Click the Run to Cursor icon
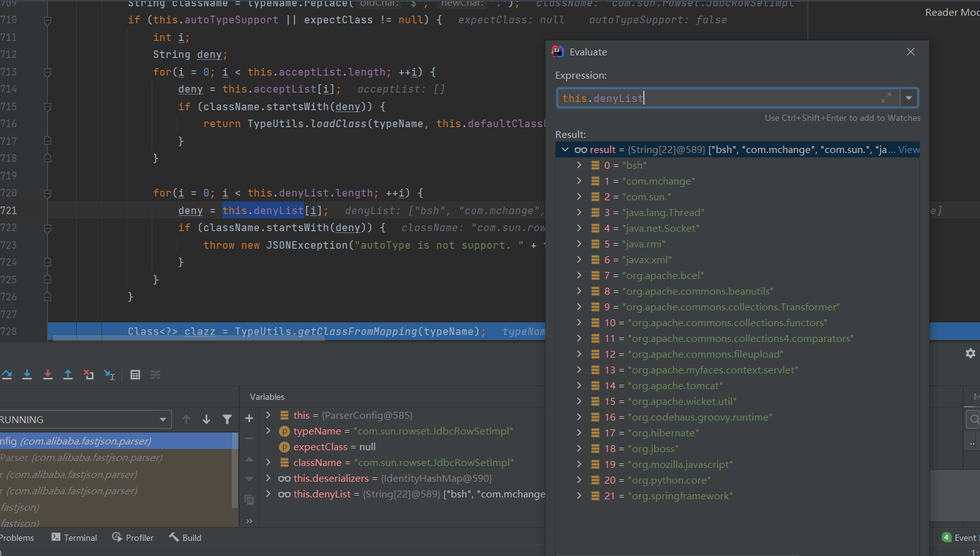Viewport: 980px width, 556px height. [110, 375]
